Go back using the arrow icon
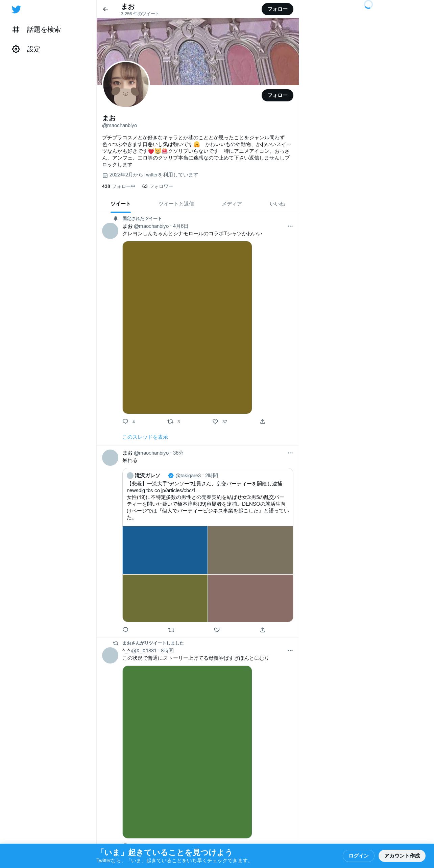The image size is (434, 868). point(105,9)
